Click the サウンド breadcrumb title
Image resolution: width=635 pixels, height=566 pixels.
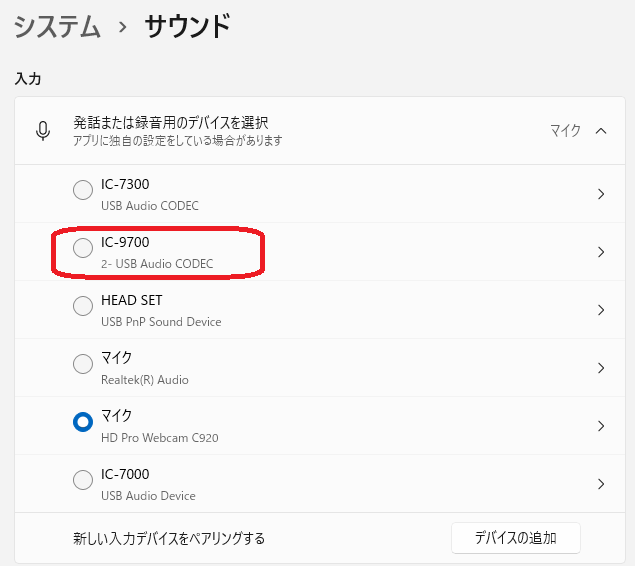[188, 27]
